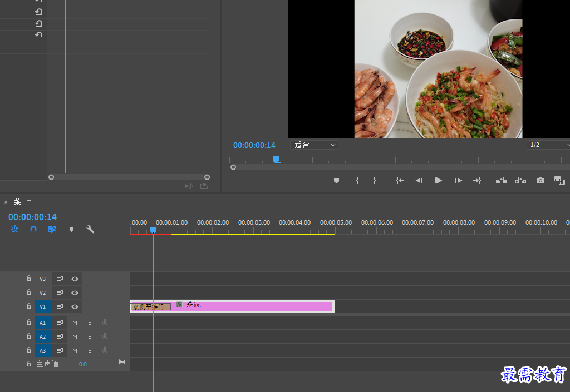Target the V1 video track header
The image size is (570, 392).
(x=43, y=306)
